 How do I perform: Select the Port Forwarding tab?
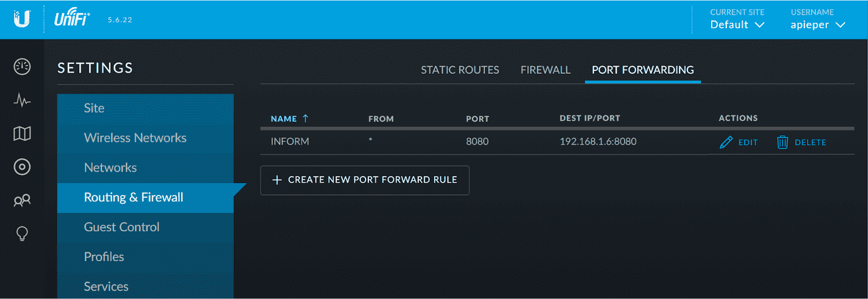click(643, 70)
